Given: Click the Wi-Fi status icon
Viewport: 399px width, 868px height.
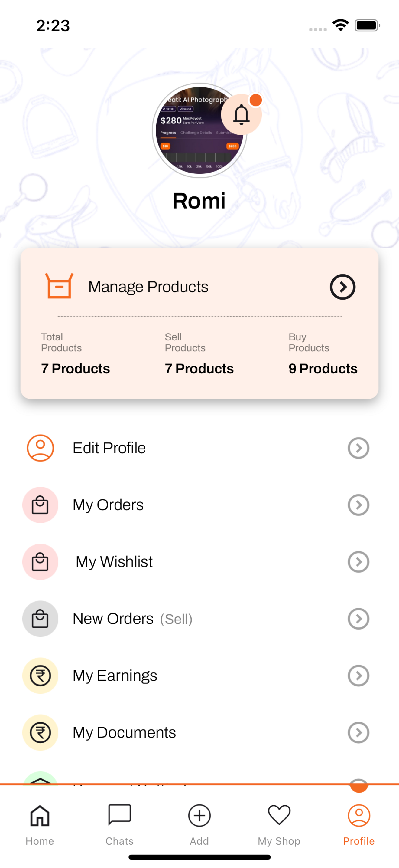Looking at the screenshot, I should [x=340, y=25].
